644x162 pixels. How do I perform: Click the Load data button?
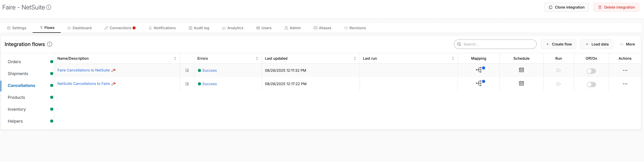597,44
